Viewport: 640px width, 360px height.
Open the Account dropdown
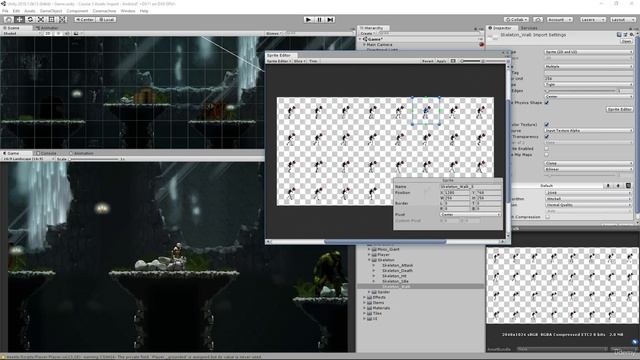coord(559,19)
